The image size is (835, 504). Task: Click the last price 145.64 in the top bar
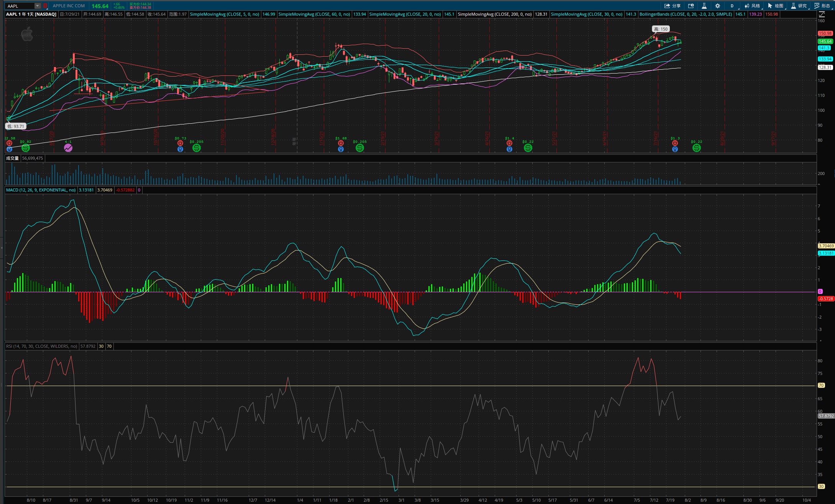coord(100,6)
